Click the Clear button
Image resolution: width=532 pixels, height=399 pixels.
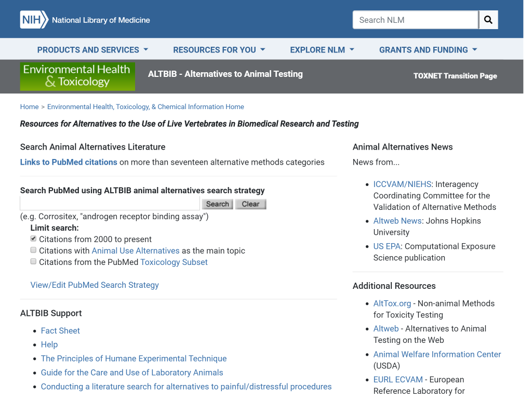click(x=250, y=204)
